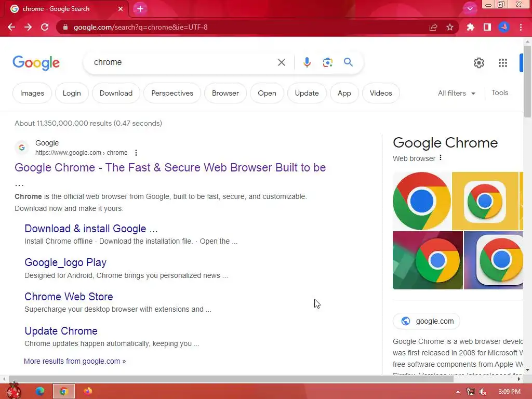The height and width of the screenshot is (399, 532).
Task: Search by image with Google Lens
Action: [327, 62]
